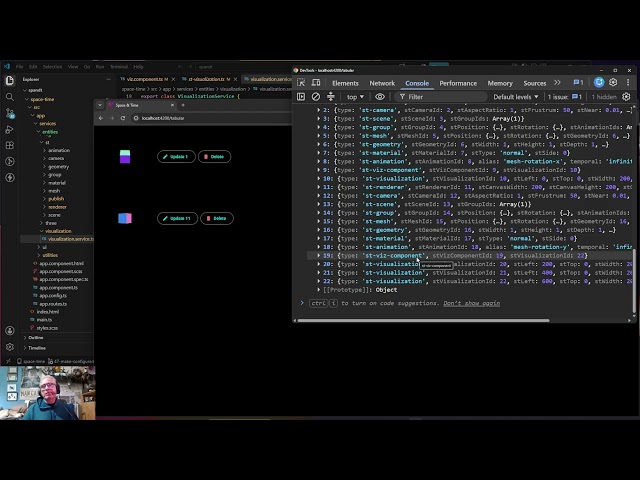Expand the geometry folder in Explorer
The image size is (640, 480).
(56, 167)
